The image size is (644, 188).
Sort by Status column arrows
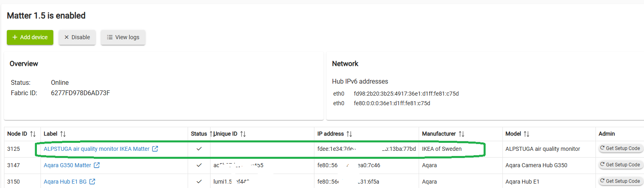211,134
